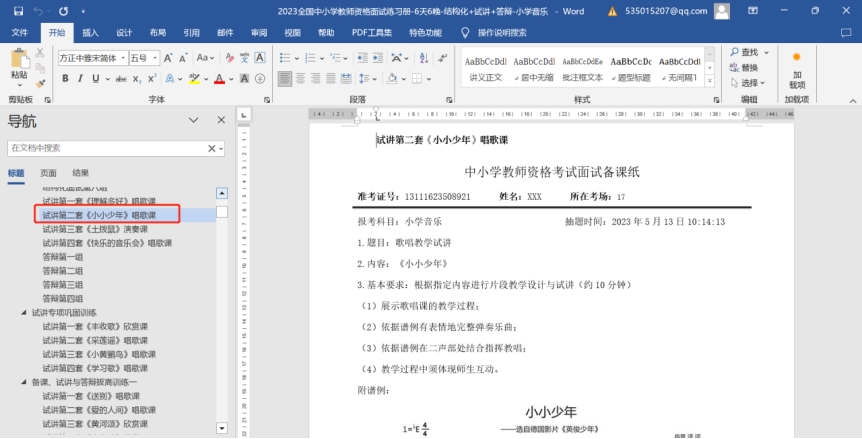Click the center alignment icon

(301, 78)
